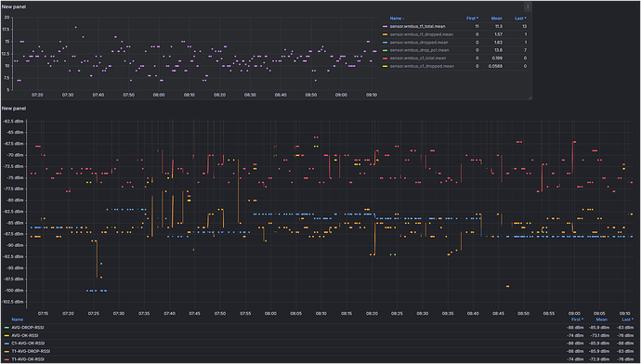This screenshot has height=364, width=641.
Task: Click the 09:10 label on RSSI chart axis
Action: coord(624,313)
